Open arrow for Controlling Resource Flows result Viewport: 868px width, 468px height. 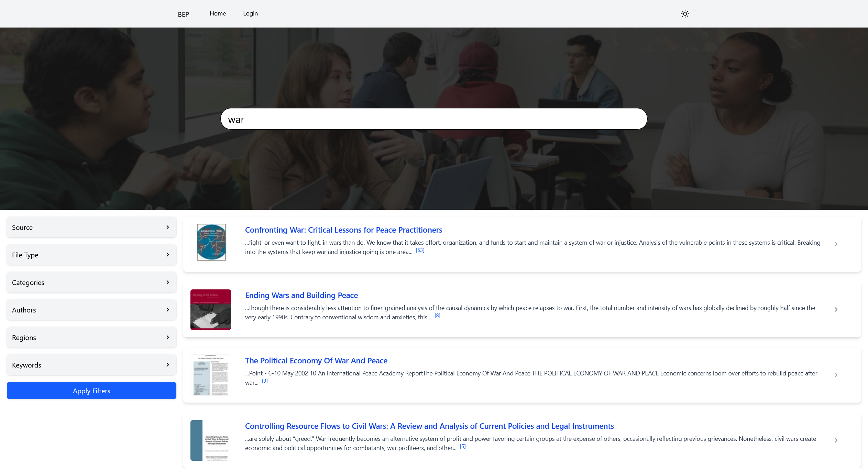coord(836,440)
